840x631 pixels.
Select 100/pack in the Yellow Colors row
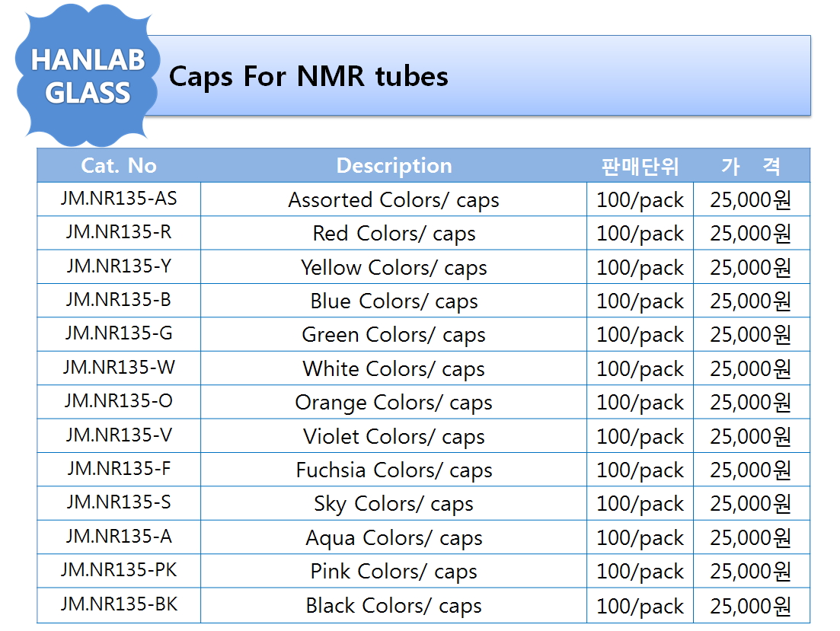coord(640,268)
